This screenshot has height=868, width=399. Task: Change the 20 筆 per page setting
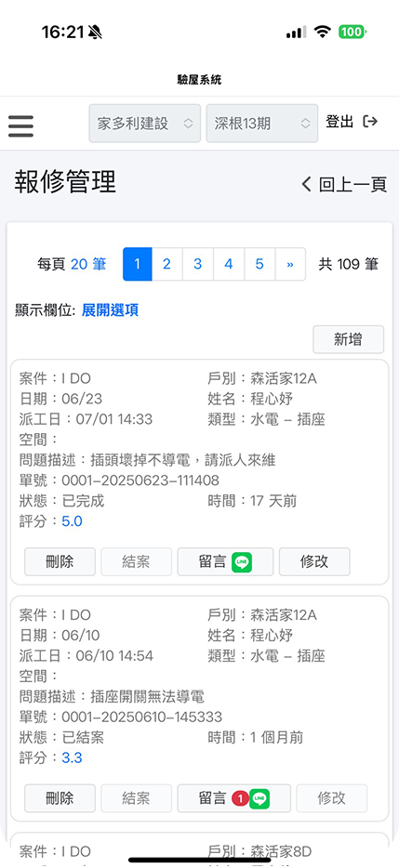click(88, 265)
